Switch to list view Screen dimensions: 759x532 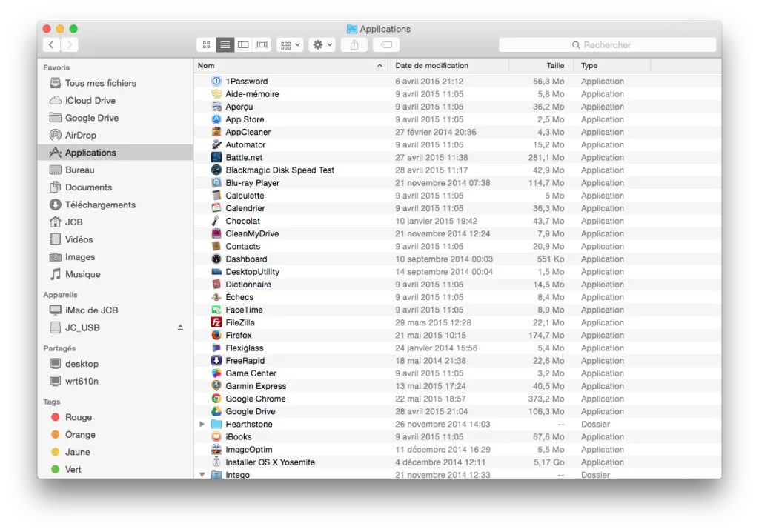coord(225,45)
